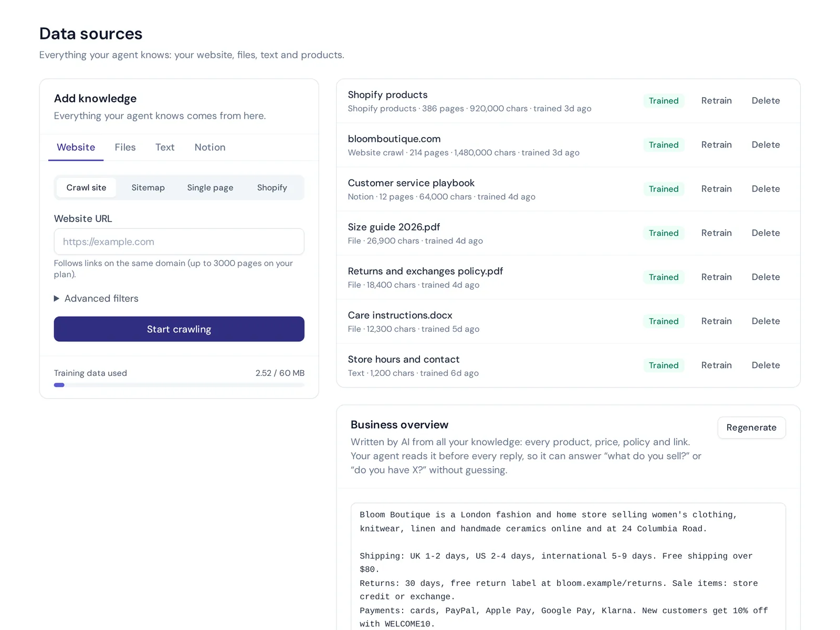Retrain the Customer service playbook
Image resolution: width=840 pixels, height=630 pixels.
[x=716, y=189]
